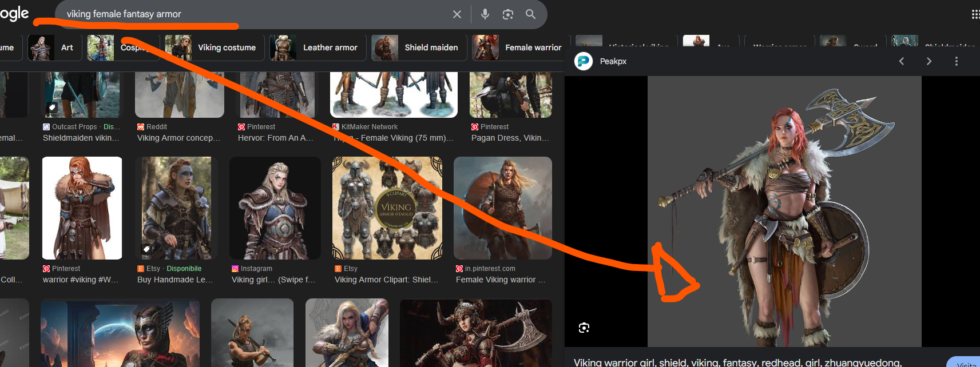
Task: Select the in.pinterest.com shield warrior thumbnail
Action: point(503,208)
